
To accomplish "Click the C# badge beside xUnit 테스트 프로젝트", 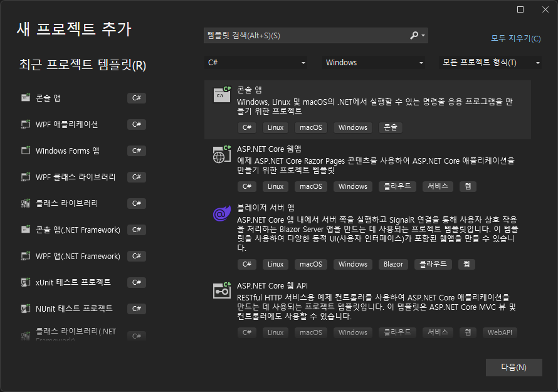I will (x=137, y=282).
